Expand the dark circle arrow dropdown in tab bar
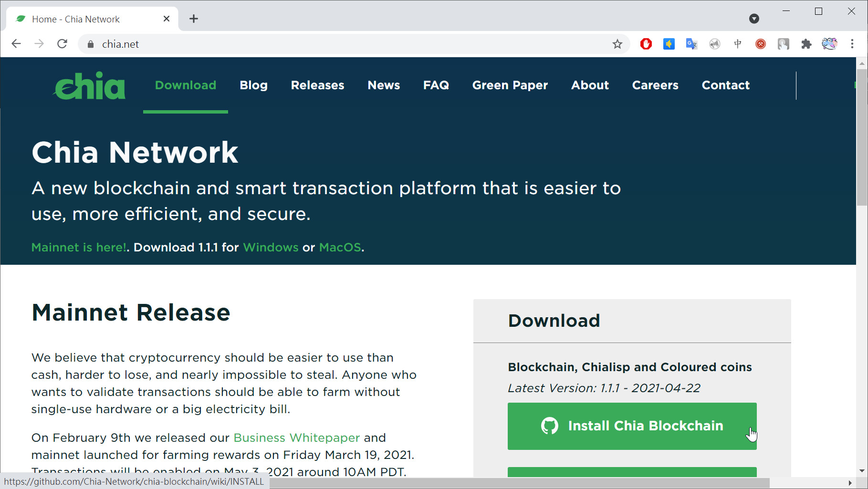 point(754,19)
